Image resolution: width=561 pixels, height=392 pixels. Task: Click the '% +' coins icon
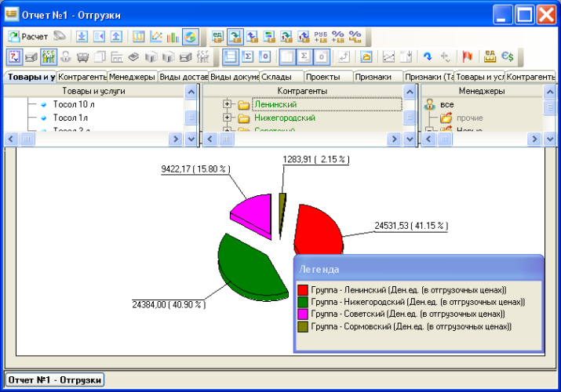tap(337, 36)
